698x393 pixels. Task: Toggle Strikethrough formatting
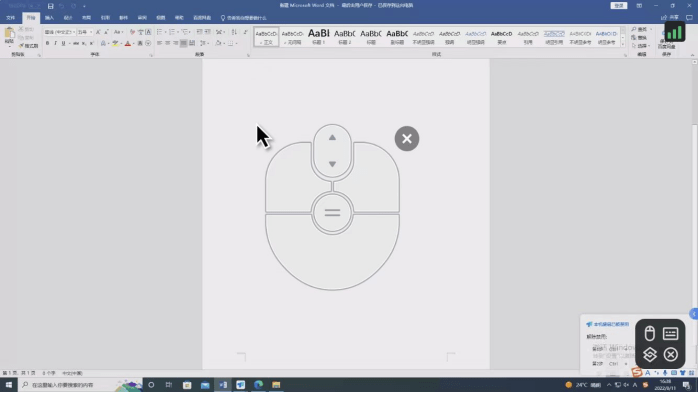pyautogui.click(x=76, y=43)
